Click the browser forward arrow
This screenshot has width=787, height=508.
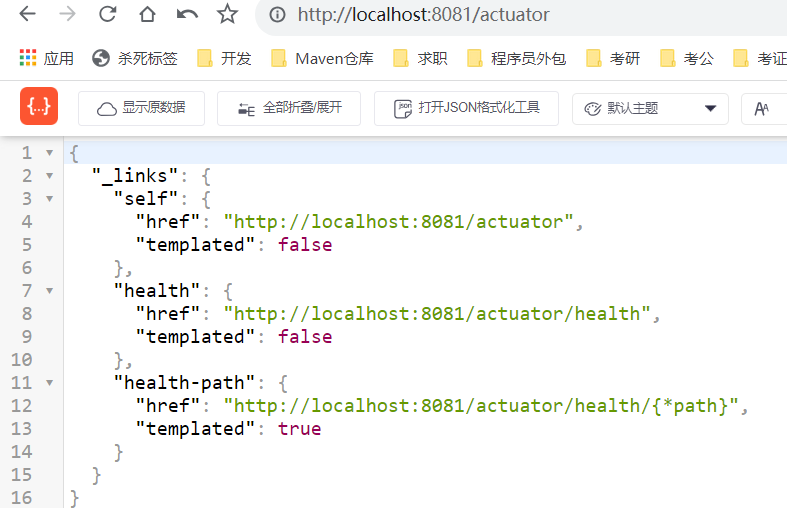point(67,14)
